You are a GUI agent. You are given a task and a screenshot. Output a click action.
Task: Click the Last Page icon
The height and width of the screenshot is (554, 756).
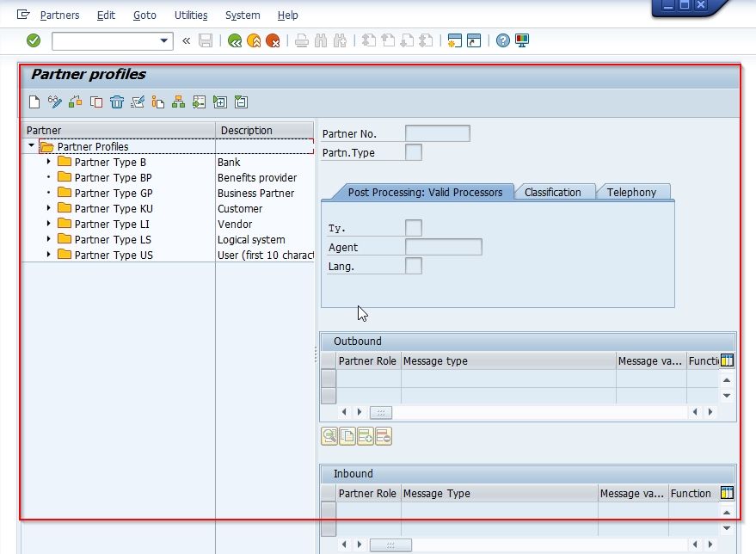(427, 40)
